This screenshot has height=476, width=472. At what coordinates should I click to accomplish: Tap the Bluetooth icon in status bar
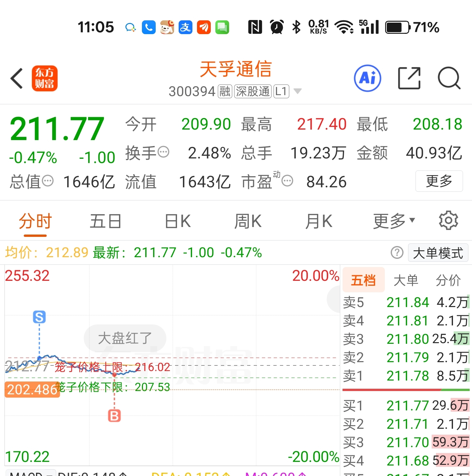296,27
